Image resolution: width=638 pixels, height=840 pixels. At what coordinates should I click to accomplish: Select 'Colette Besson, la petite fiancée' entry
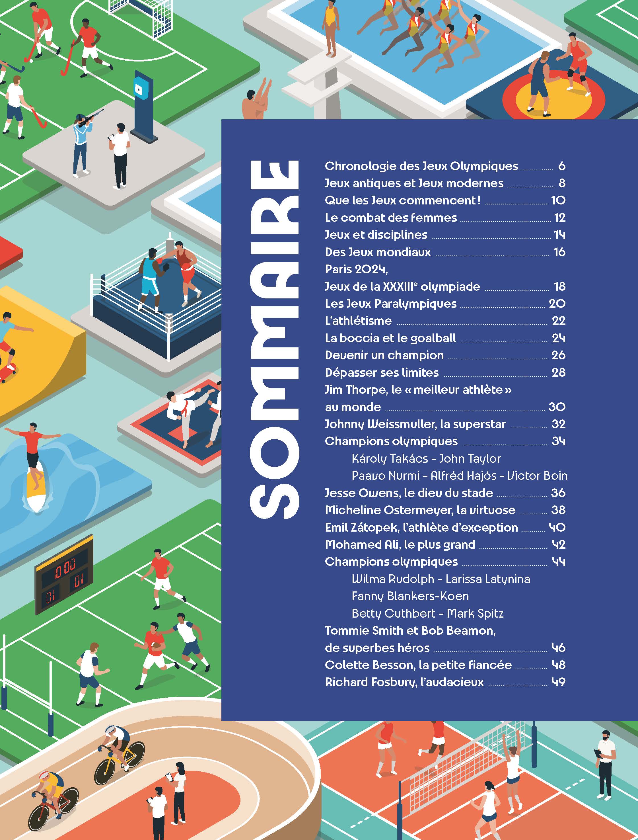[418, 665]
